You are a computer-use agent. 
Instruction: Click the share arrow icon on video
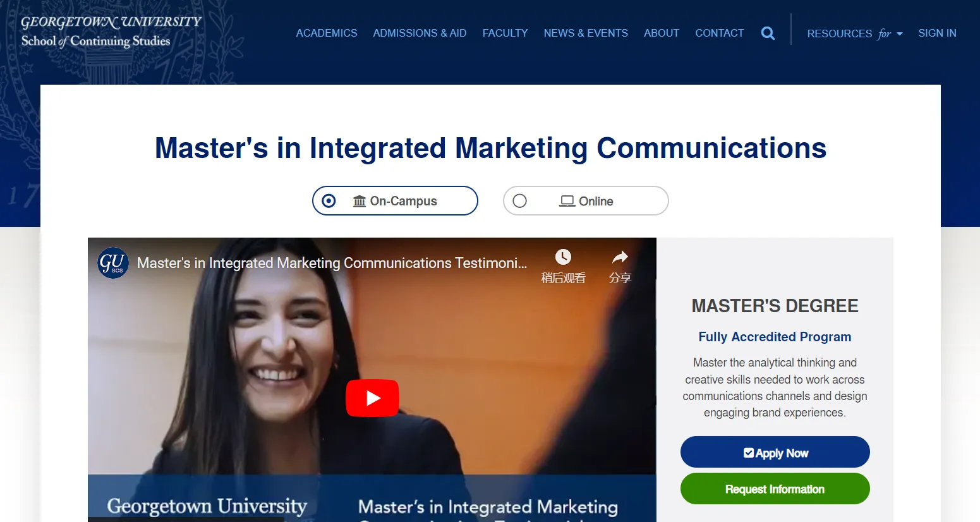coord(620,257)
